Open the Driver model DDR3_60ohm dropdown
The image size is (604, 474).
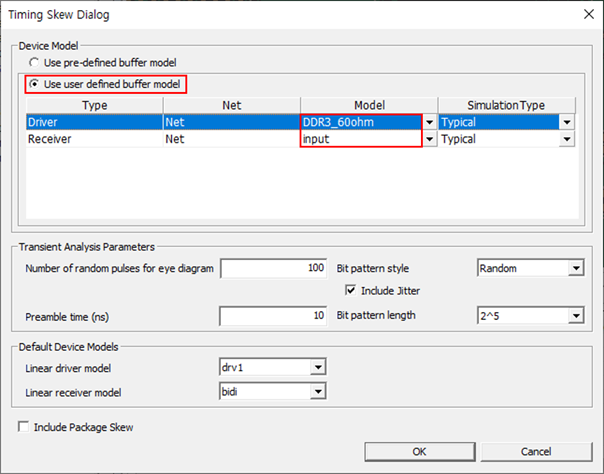pos(429,122)
